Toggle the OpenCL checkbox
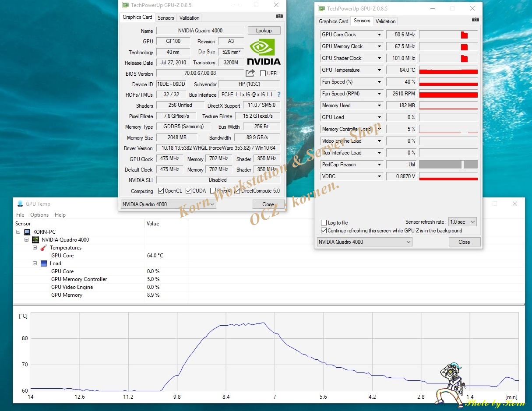 tap(161, 191)
